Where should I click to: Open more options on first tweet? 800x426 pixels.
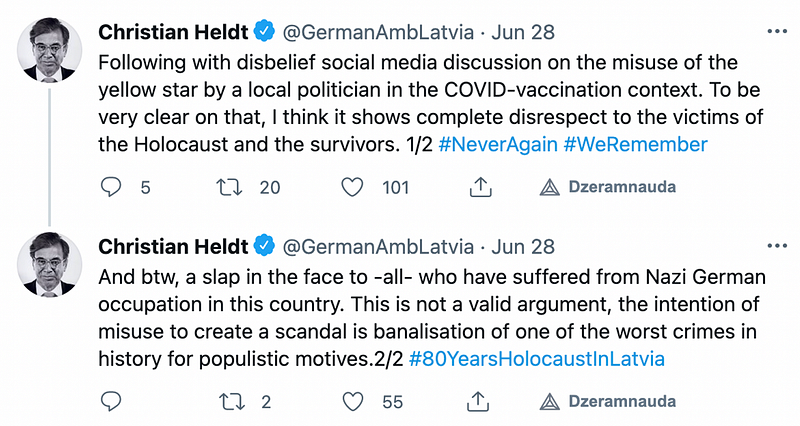776,32
